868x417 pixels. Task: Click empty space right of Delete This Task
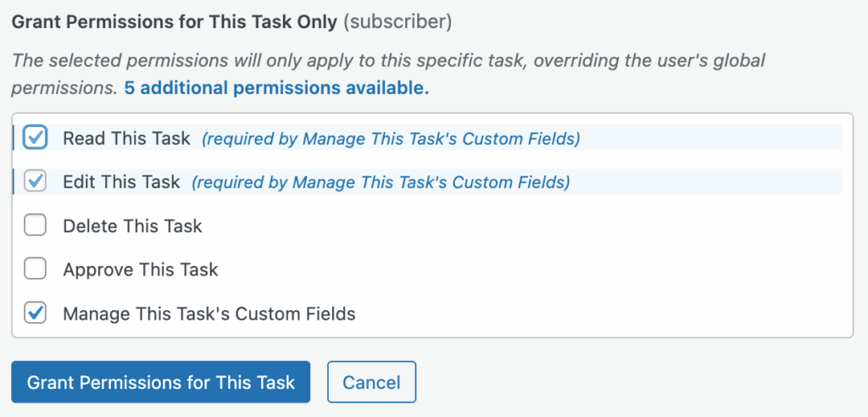coord(526,225)
